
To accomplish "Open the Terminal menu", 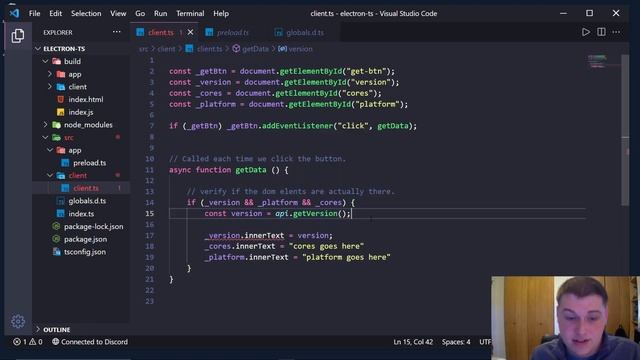I will point(190,13).
